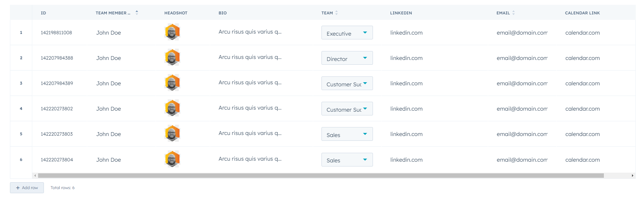Expand the Executive team dropdown

click(347, 33)
